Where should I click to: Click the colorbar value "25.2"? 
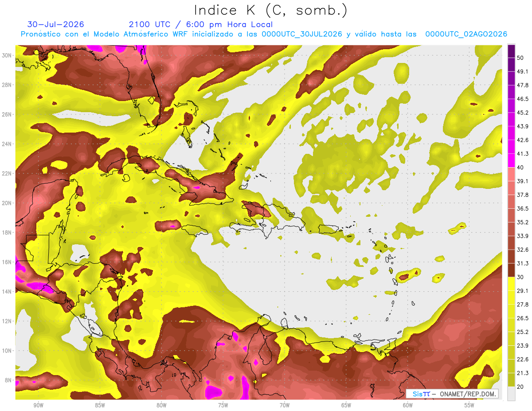[523, 332]
